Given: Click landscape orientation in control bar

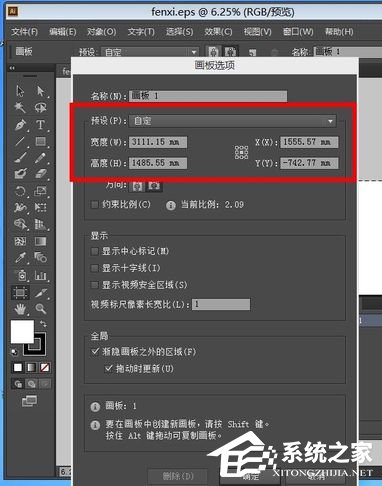Looking at the screenshot, I should coord(230,52).
